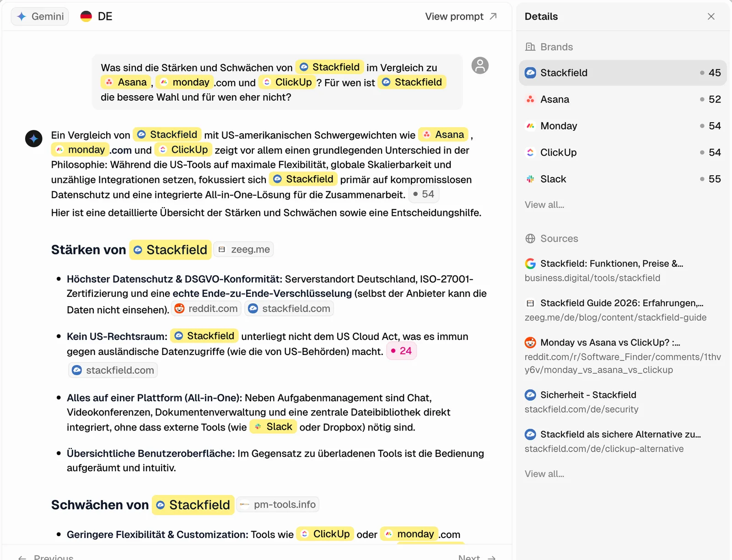Click the pink 24 score badge

401,351
